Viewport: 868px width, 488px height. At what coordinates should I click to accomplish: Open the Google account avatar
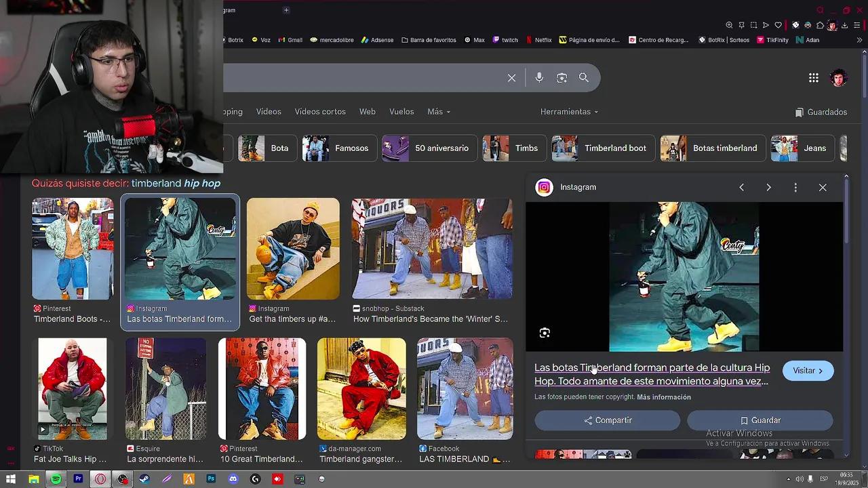pos(839,78)
